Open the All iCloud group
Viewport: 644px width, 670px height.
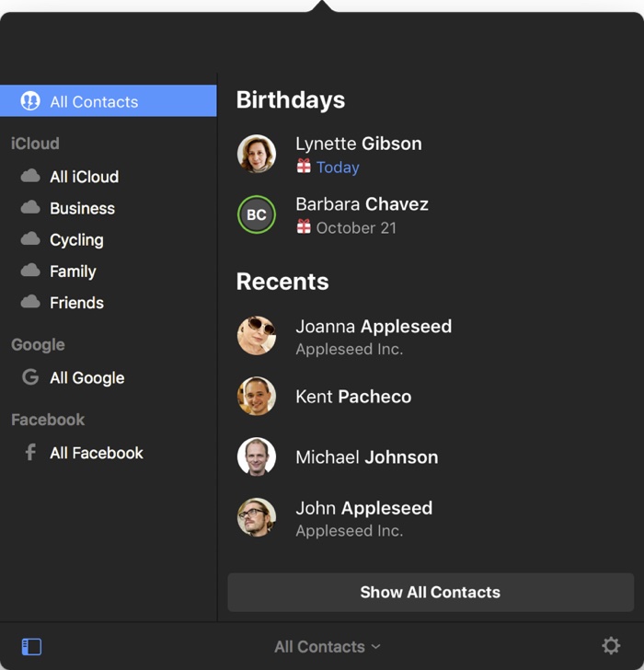[84, 177]
